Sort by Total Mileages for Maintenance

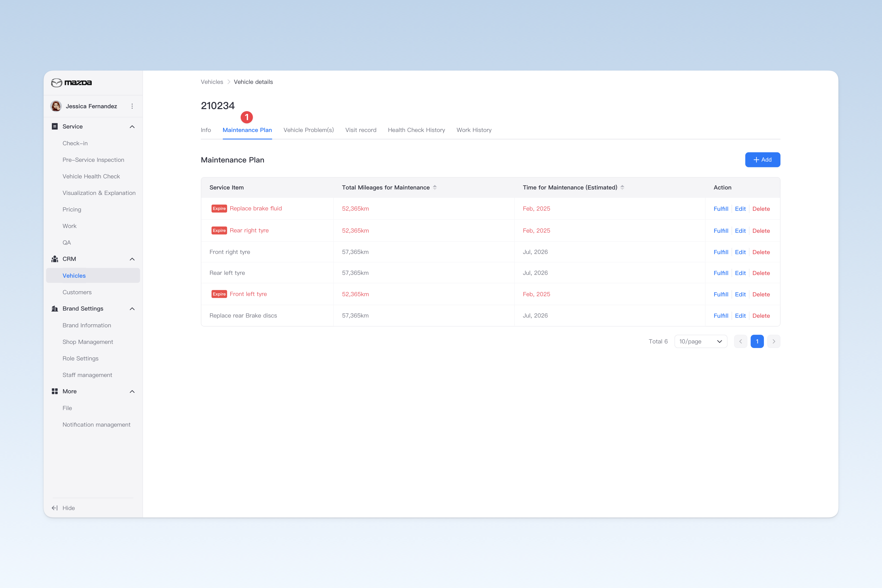(x=435, y=188)
